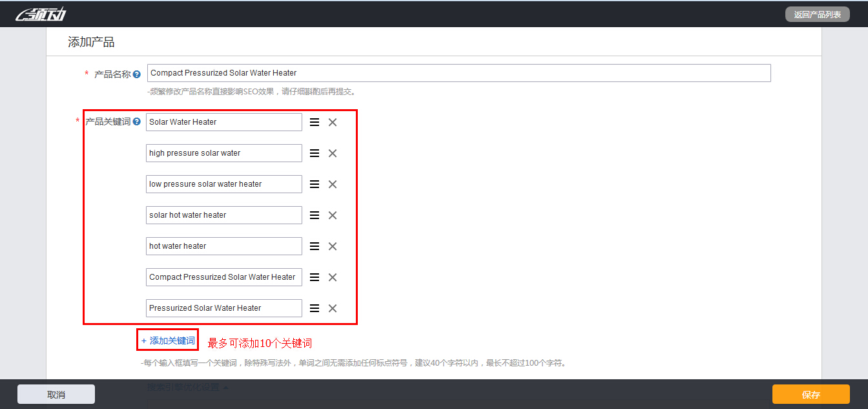The height and width of the screenshot is (409, 868).
Task: Edit the 'solar hot water heater' keyword field
Action: pyautogui.click(x=223, y=215)
